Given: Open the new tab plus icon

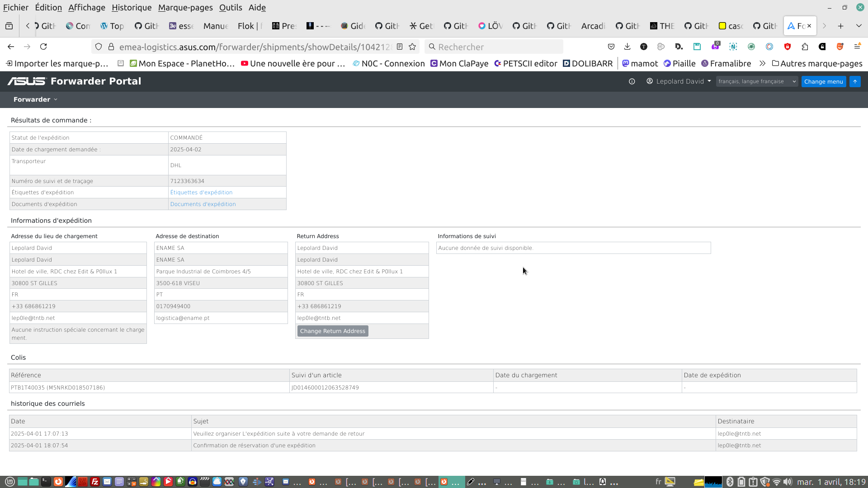Looking at the screenshot, I should click(x=840, y=26).
